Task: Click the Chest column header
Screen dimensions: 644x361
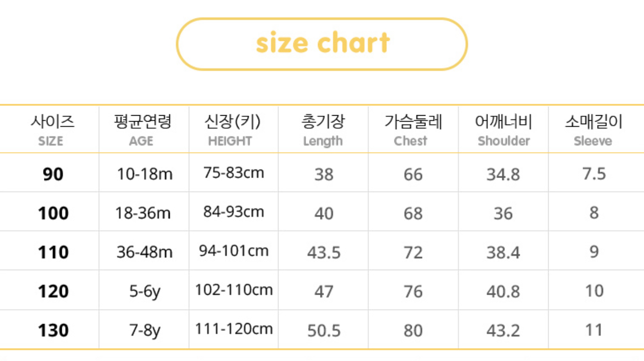Action: [413, 130]
